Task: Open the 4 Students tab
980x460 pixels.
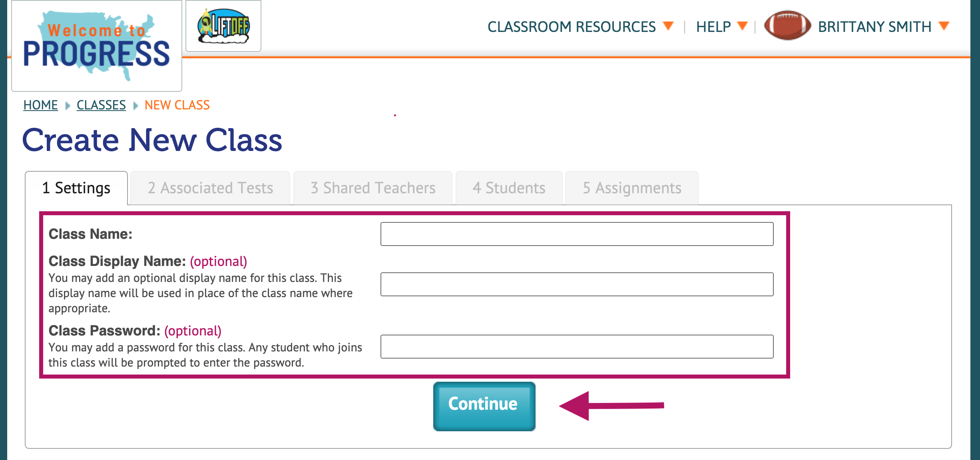Action: (x=509, y=188)
